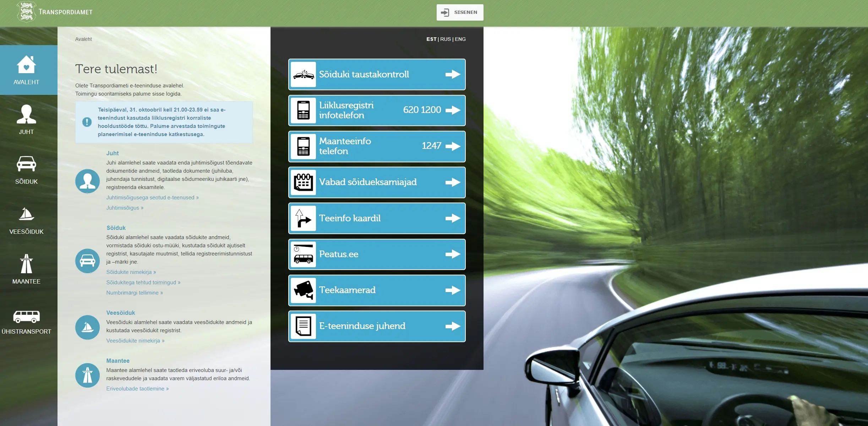Screen dimensions: 868x426
Task: Select the AVALEHT sidebar label
Action: 26,82
